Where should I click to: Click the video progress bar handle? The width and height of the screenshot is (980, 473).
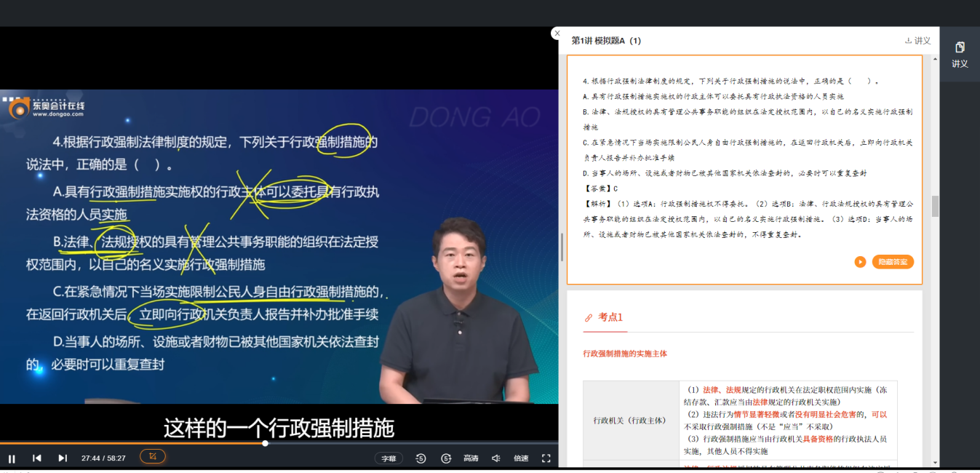(x=265, y=442)
